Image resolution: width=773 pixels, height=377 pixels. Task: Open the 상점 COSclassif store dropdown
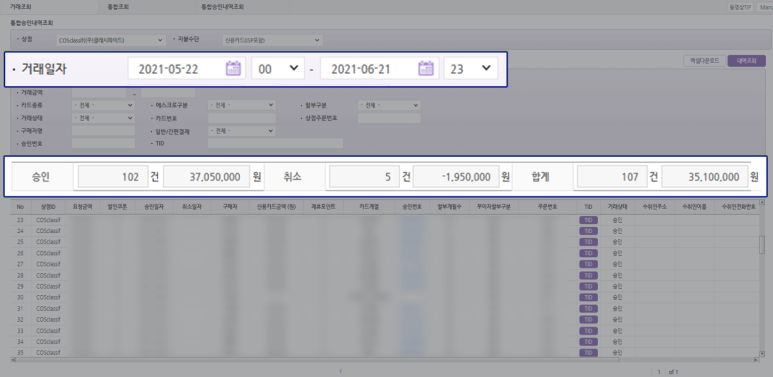click(111, 40)
